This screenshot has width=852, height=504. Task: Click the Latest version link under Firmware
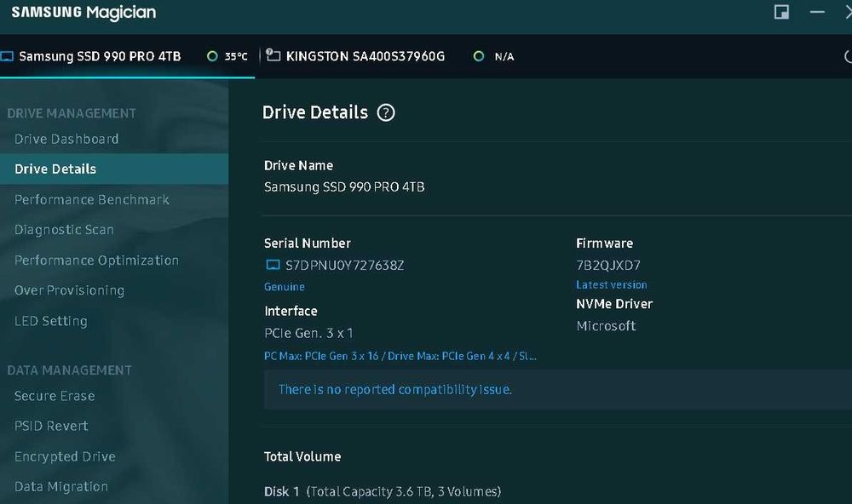pyautogui.click(x=611, y=284)
